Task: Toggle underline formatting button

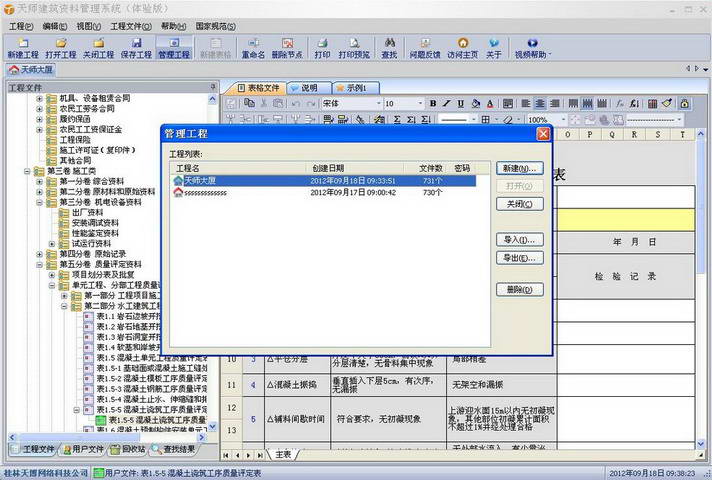Action: tap(460, 104)
